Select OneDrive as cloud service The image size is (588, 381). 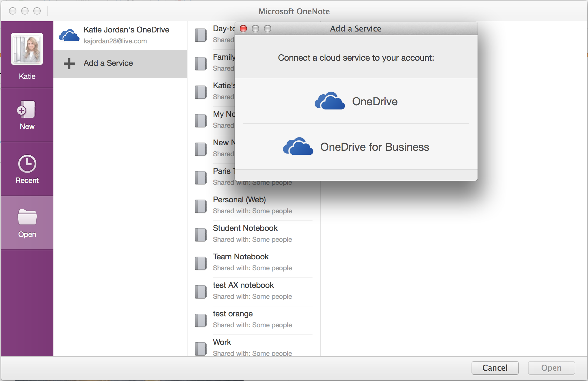point(356,102)
